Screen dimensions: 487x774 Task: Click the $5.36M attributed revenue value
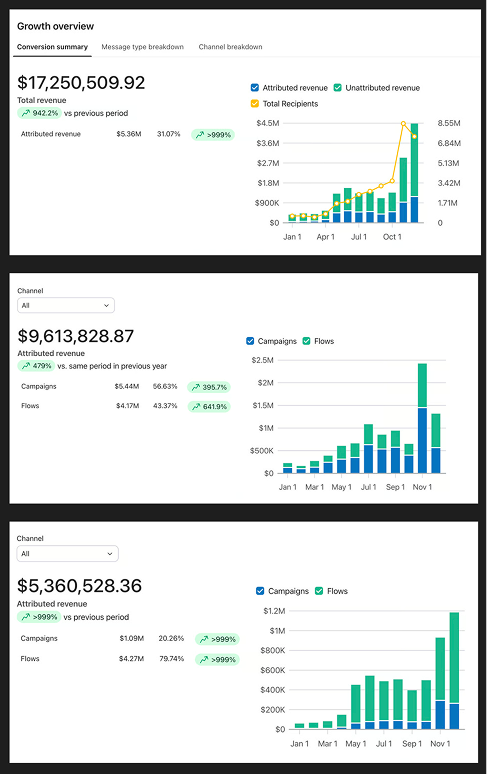pyautogui.click(x=129, y=134)
